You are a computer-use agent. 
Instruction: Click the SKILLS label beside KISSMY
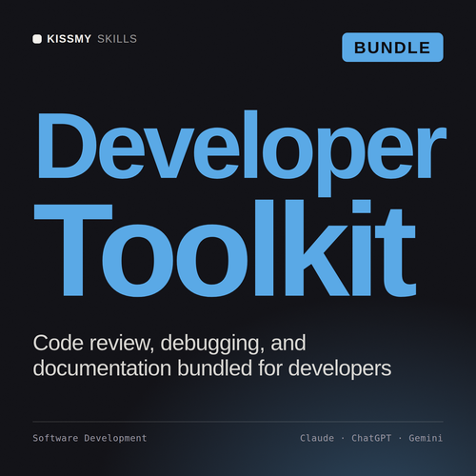(117, 39)
